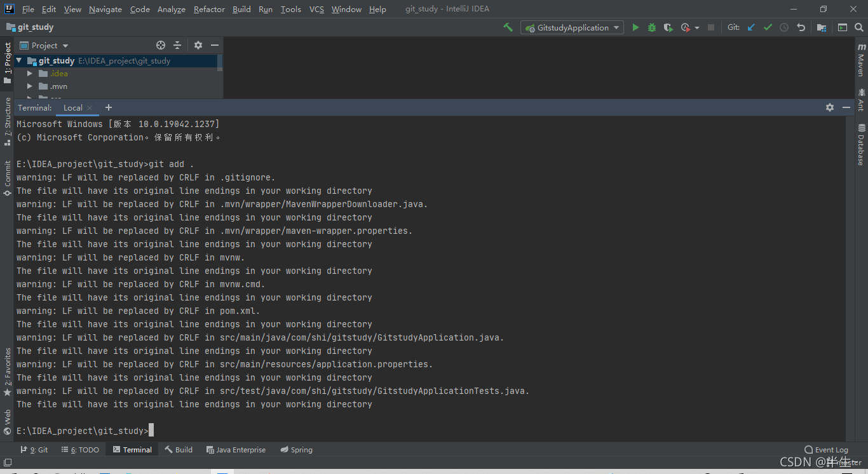Open the View menu
This screenshot has height=474, width=868.
[x=72, y=9]
